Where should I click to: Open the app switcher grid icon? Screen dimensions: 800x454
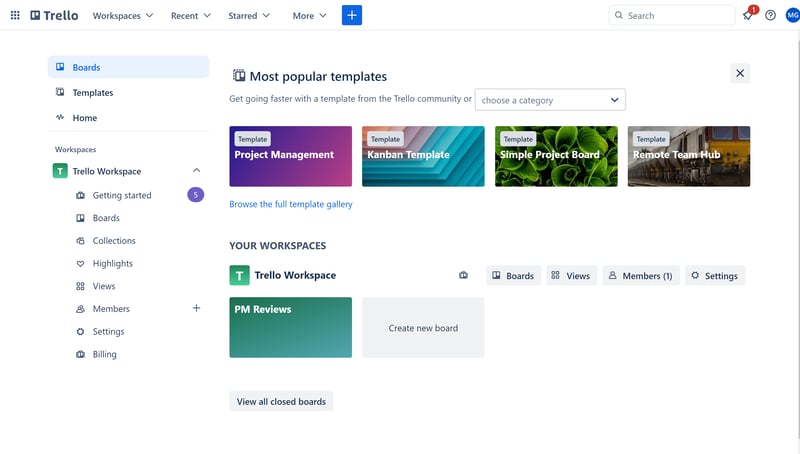tap(15, 15)
